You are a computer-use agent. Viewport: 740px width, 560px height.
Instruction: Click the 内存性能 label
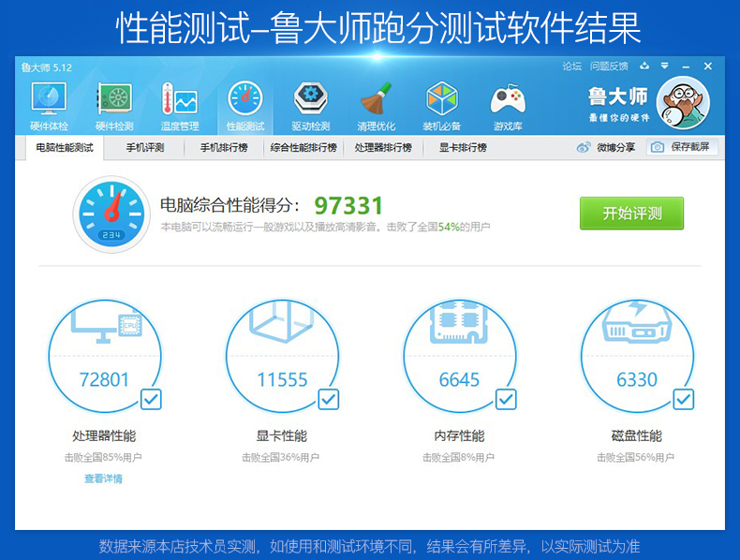pos(459,436)
